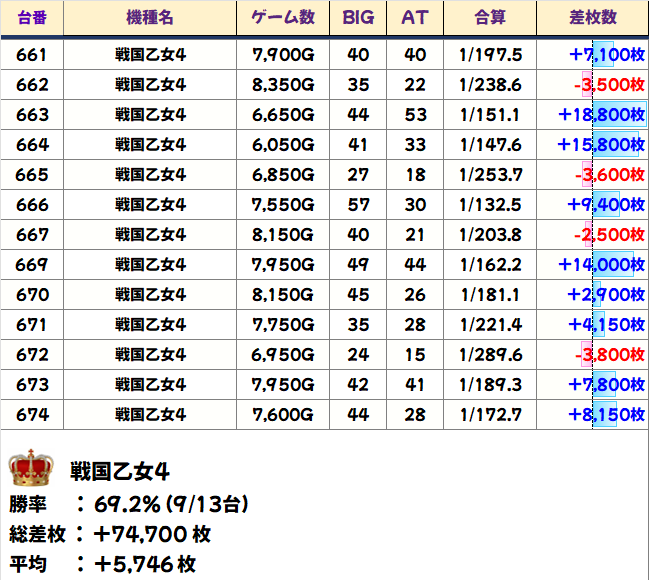
Task: Click the 戦国乙女4 name in row 669
Action: (150, 265)
